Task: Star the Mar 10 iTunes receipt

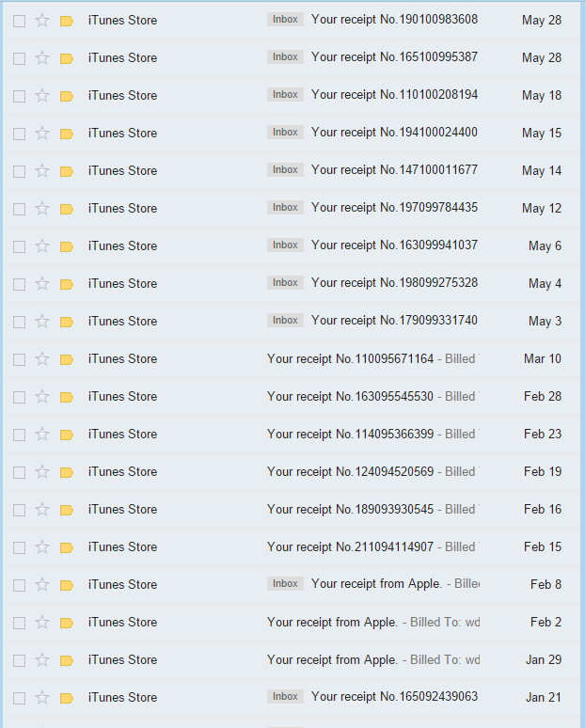Action: point(42,359)
